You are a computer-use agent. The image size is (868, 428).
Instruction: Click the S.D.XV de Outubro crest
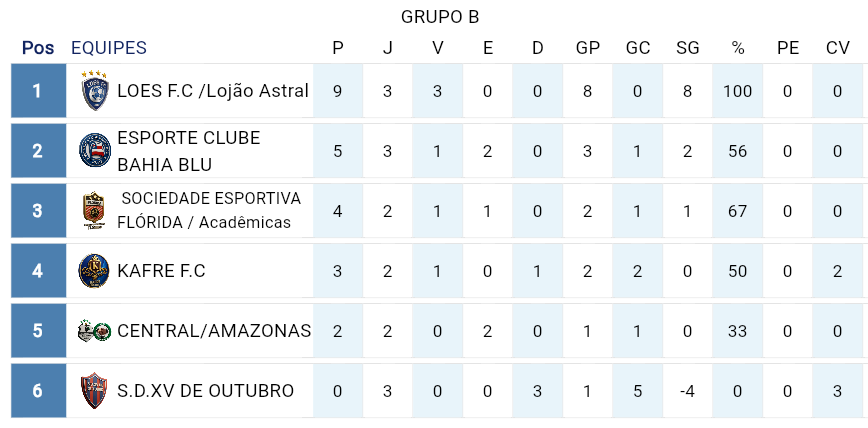pyautogui.click(x=94, y=390)
